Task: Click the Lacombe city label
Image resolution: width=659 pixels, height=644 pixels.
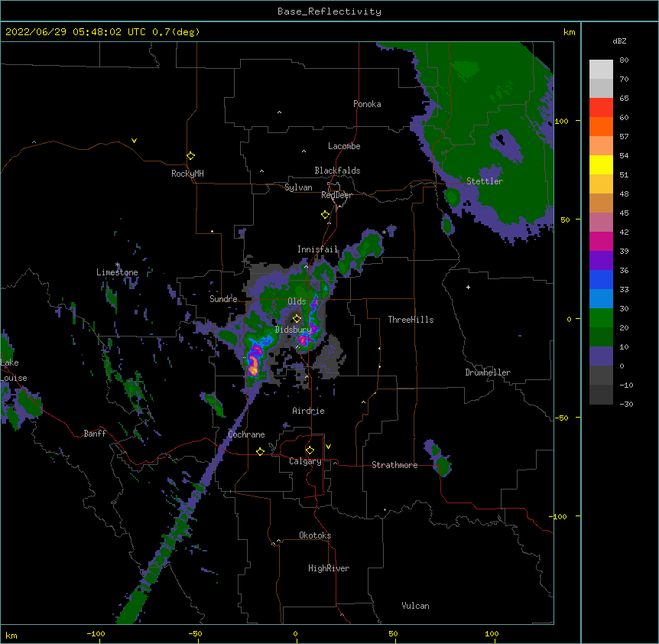Action: click(x=344, y=146)
